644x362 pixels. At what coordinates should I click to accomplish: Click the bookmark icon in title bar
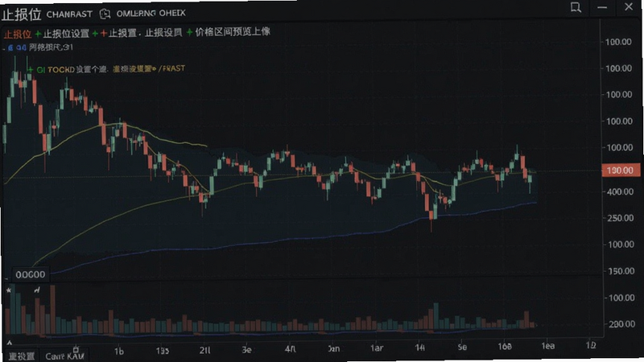(x=576, y=7)
